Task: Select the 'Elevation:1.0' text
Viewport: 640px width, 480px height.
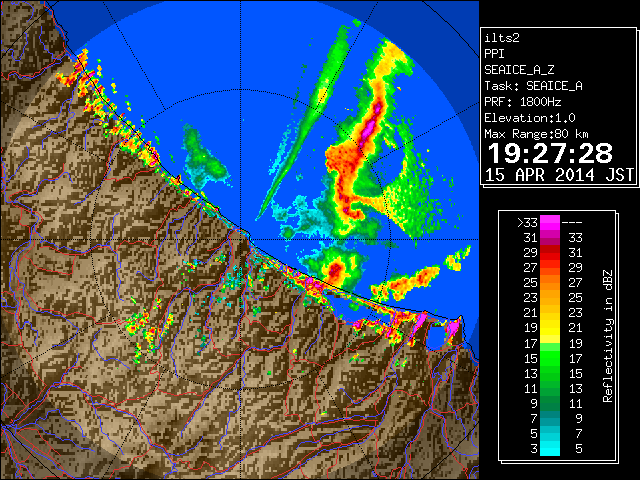Action: [530, 118]
